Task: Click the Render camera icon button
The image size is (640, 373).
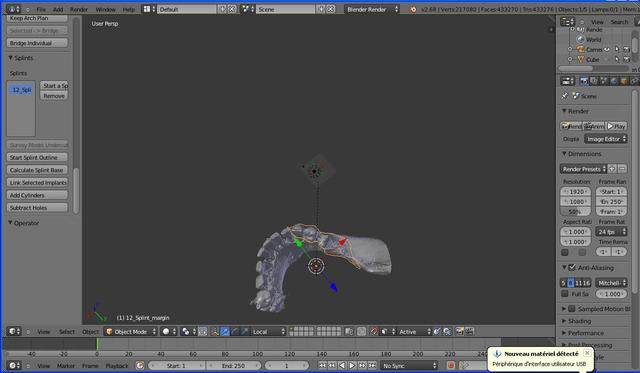Action: [571, 126]
